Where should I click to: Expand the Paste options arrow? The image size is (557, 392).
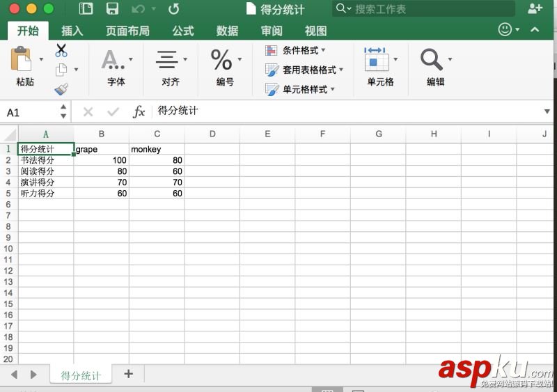click(41, 59)
